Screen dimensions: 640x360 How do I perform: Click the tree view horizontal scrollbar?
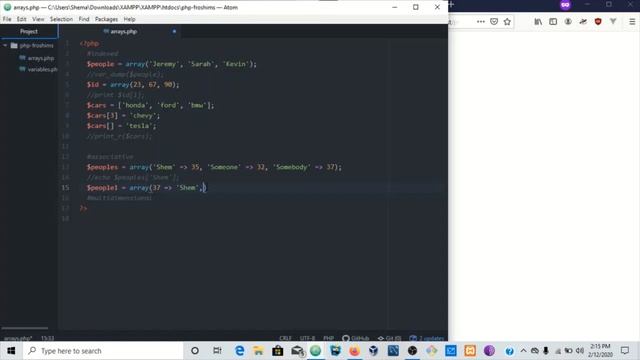click(x=24, y=328)
